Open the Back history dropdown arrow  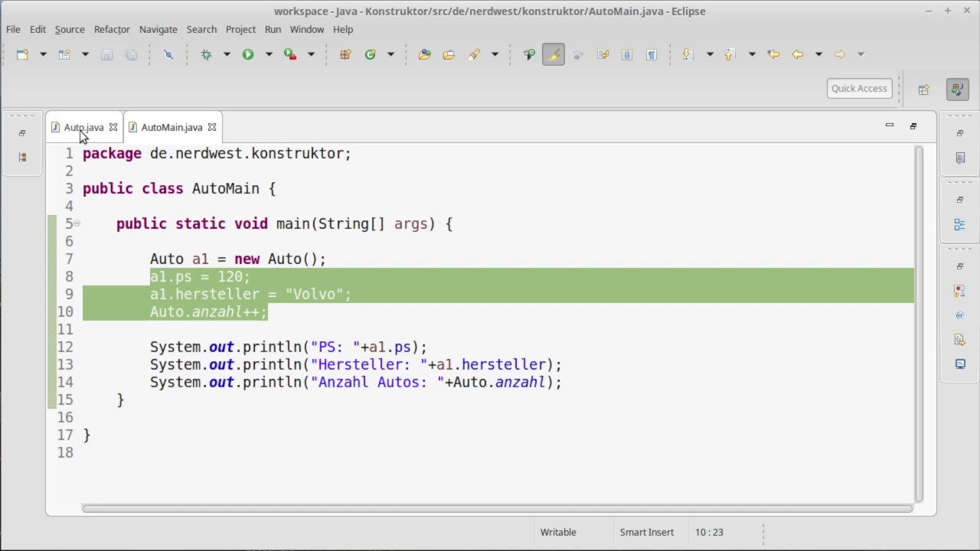tap(818, 54)
